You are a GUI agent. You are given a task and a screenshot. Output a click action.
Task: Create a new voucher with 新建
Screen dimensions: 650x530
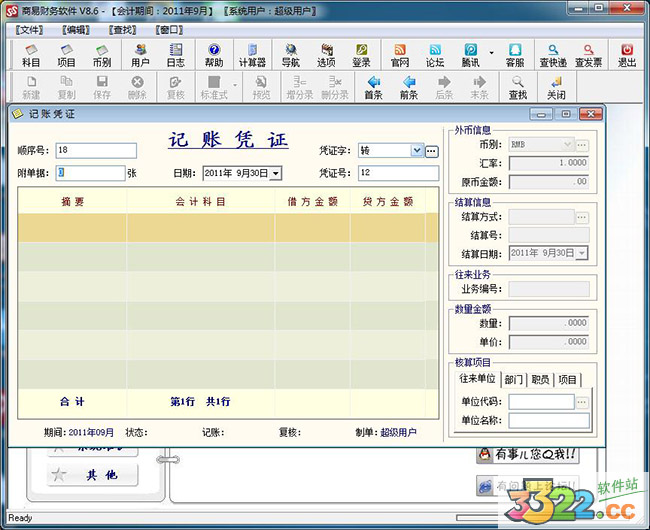click(31, 88)
